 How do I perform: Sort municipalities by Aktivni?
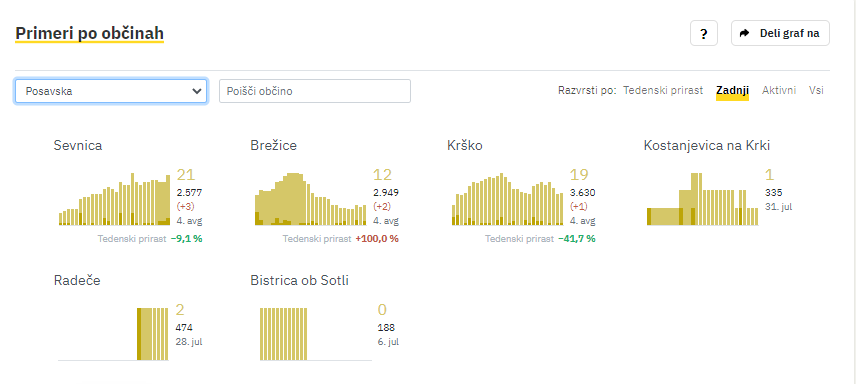(x=779, y=91)
